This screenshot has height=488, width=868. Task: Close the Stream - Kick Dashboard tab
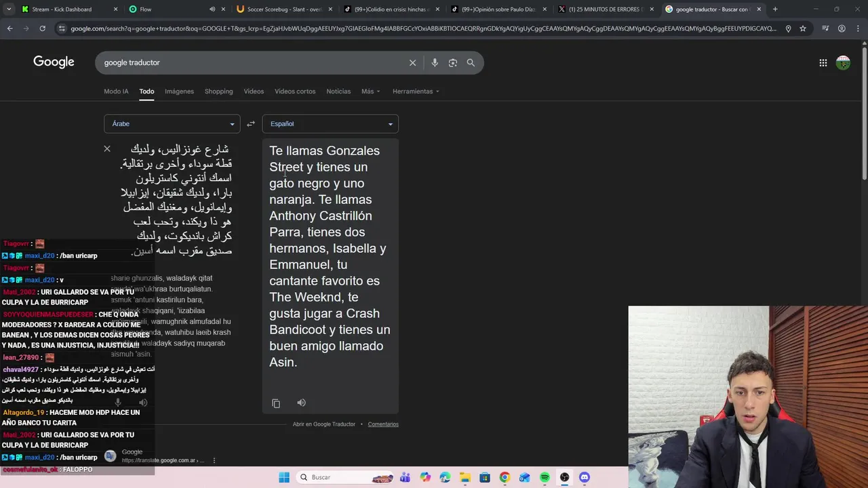115,9
